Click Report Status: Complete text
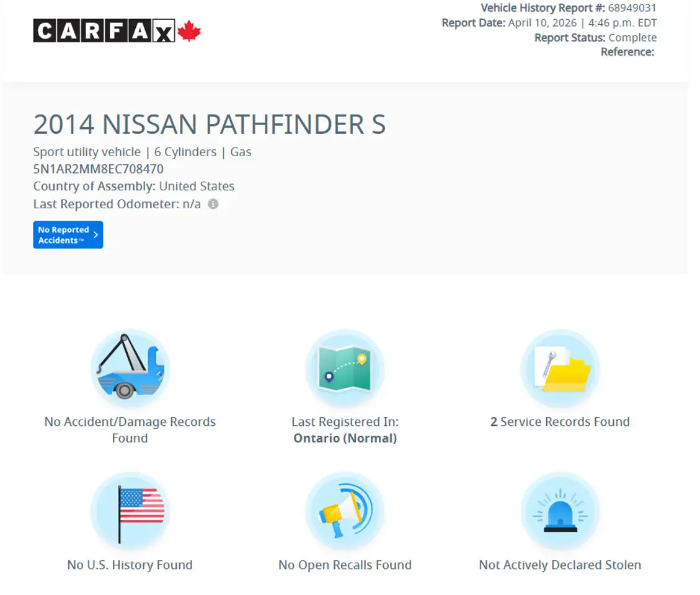This screenshot has width=700, height=595. (x=596, y=37)
